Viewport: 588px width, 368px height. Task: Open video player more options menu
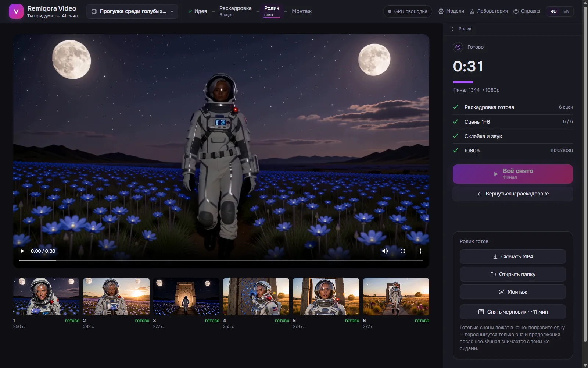pos(420,251)
